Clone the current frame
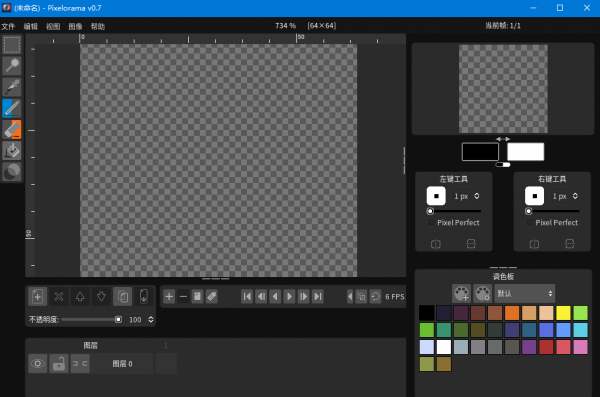The height and width of the screenshot is (397, 600). click(x=197, y=296)
